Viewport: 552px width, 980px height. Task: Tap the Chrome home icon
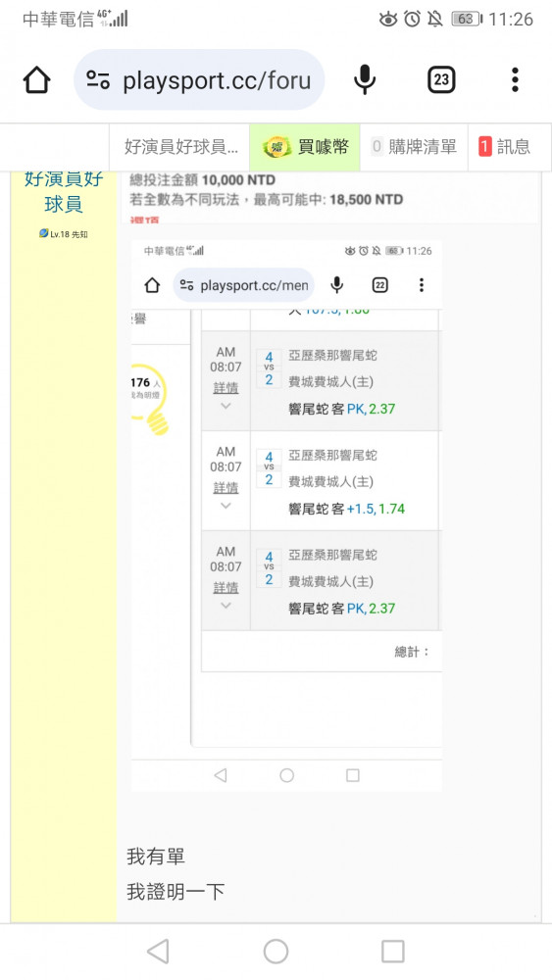pos(36,80)
